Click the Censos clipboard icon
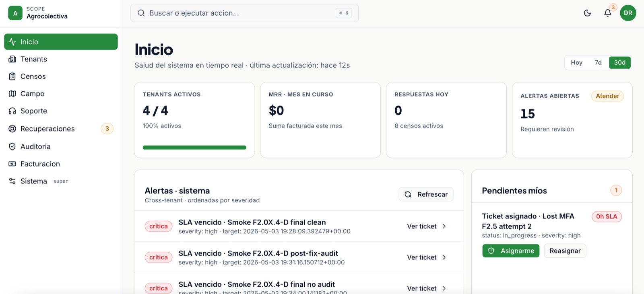Screen dimensions: 644x294 click(x=12, y=76)
